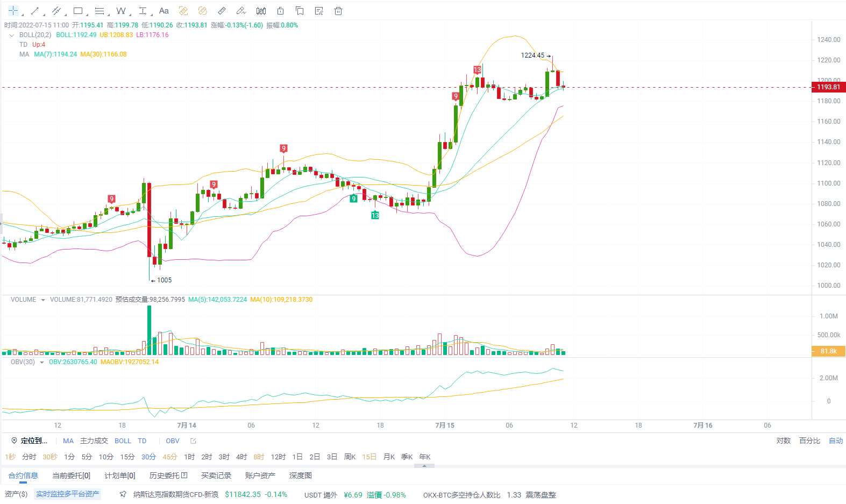
Task: Switch to 账户资产 tab
Action: coord(260,475)
